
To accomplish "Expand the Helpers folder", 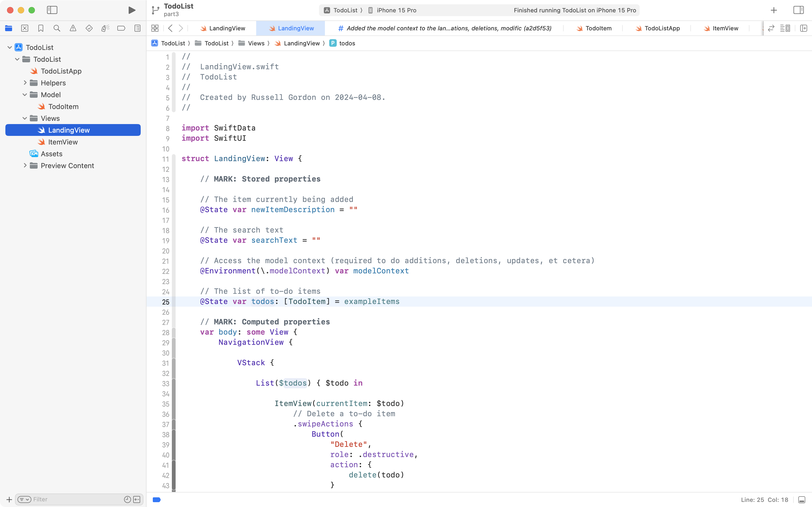I will [25, 83].
